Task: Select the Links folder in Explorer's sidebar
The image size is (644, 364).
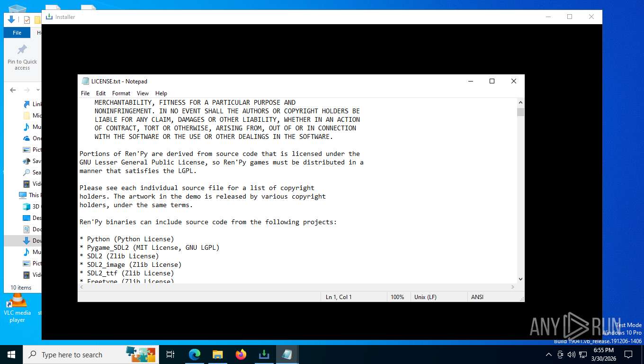Action: pyautogui.click(x=32, y=104)
